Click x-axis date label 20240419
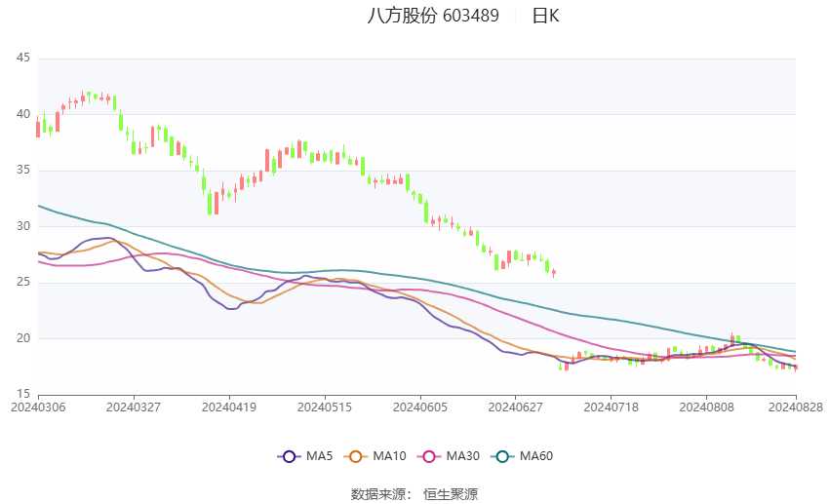This screenshot has width=829, height=504. pos(229,407)
